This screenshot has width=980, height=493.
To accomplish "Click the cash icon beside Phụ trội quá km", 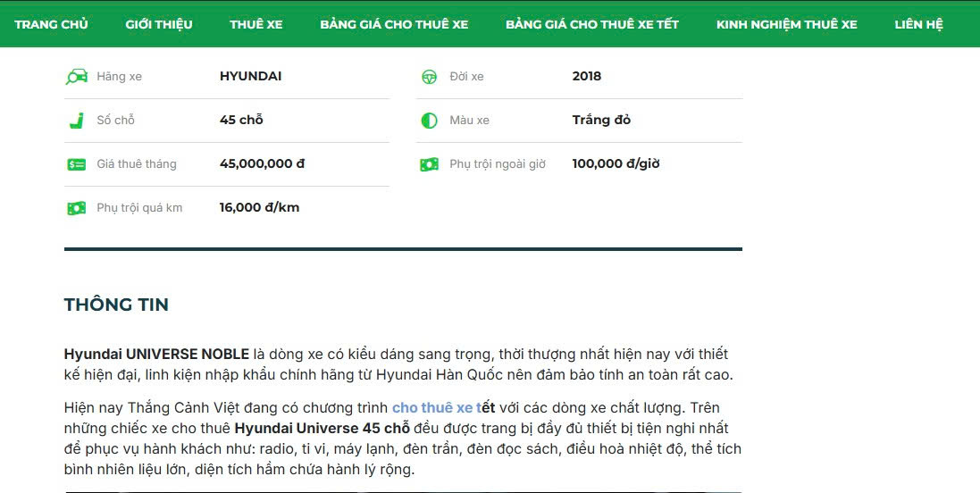I will [x=77, y=208].
